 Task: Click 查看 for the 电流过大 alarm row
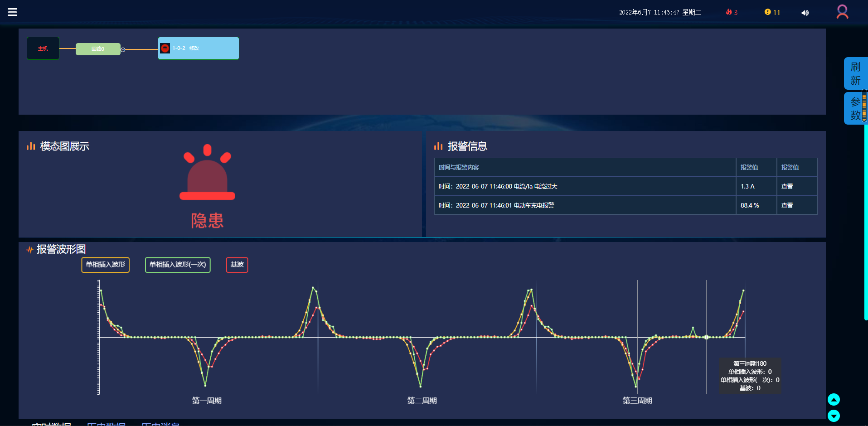pos(787,186)
